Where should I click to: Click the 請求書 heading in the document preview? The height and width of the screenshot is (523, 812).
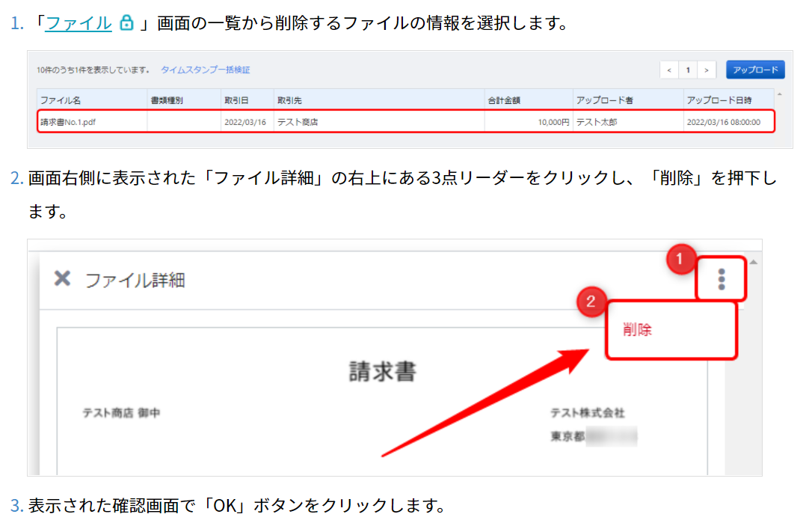tap(382, 371)
